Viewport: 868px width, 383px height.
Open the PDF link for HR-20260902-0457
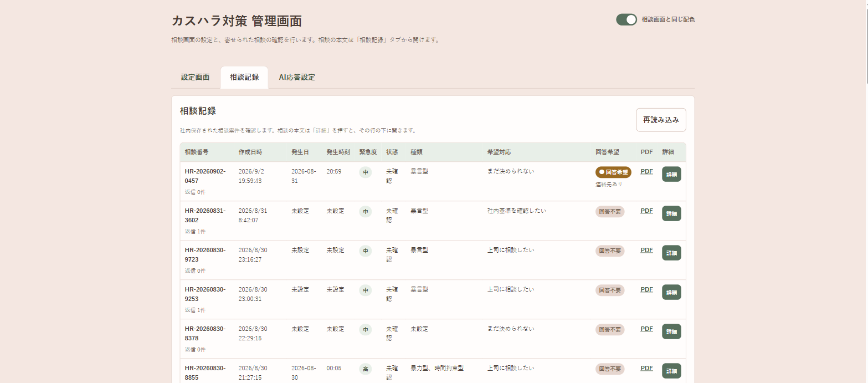tap(646, 172)
